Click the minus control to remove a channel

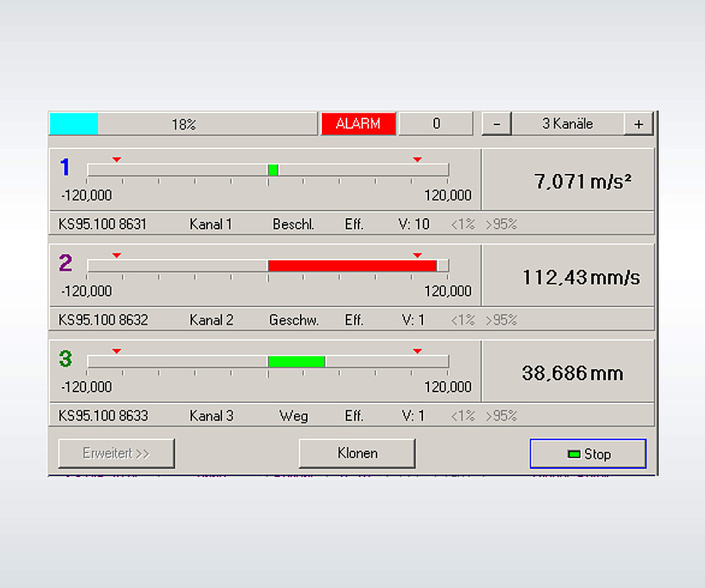(496, 124)
